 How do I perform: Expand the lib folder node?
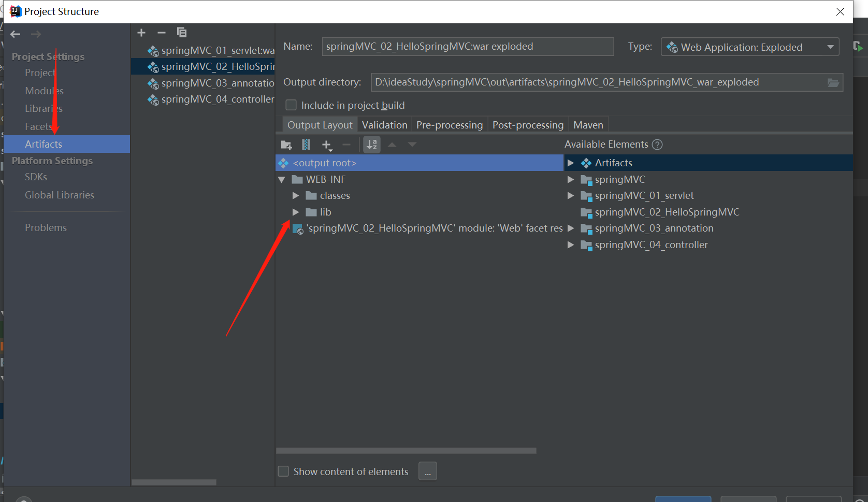(x=296, y=212)
